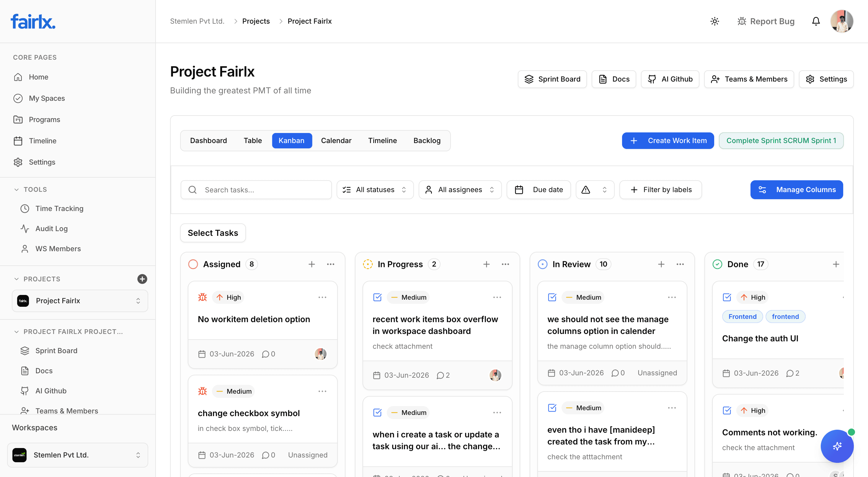Viewport: 868px width, 477px height.
Task: Click Report Bug
Action: point(766,21)
